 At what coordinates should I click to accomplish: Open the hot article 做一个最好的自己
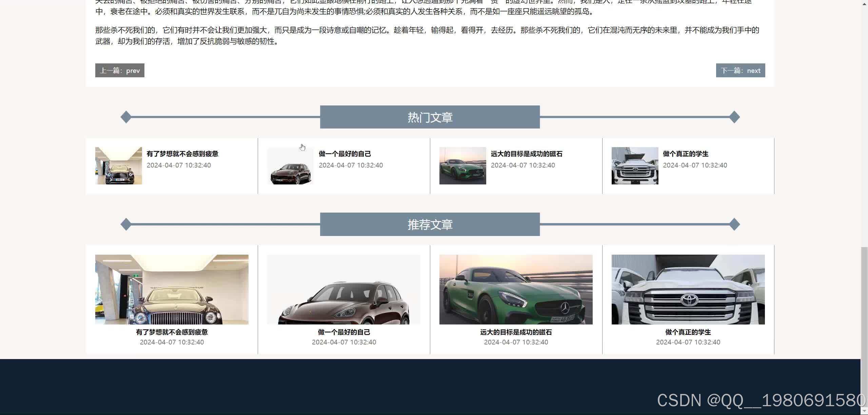tap(344, 154)
